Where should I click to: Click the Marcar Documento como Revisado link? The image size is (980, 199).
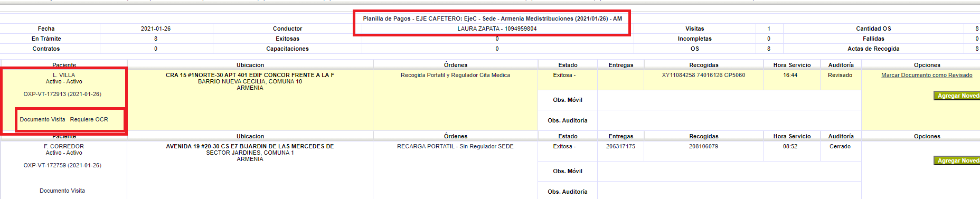[x=927, y=75]
